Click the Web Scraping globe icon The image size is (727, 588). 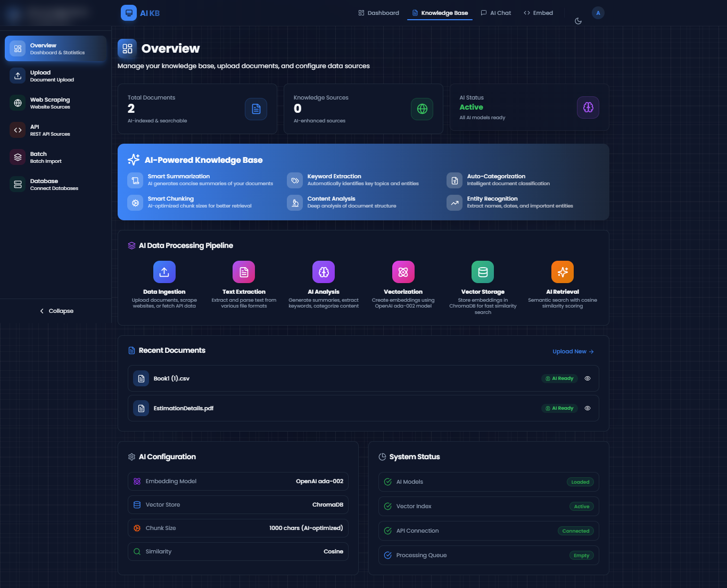18,103
